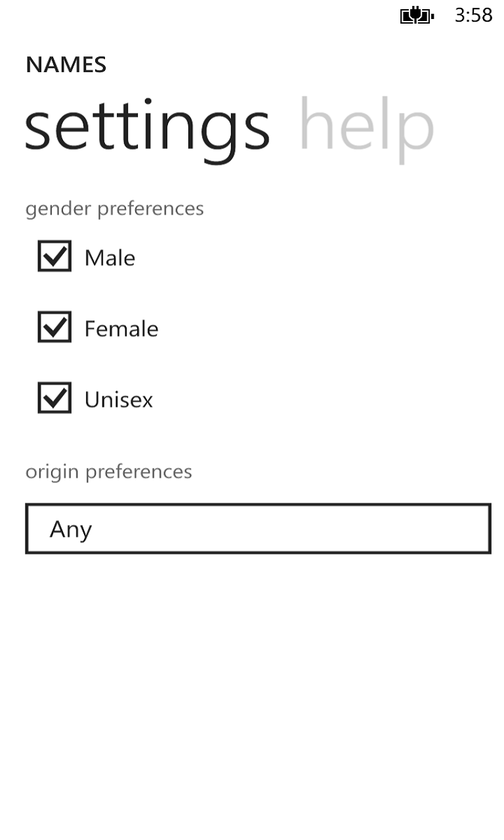The image size is (504, 840).
Task: Toggle the Female checkbox
Action: (54, 327)
